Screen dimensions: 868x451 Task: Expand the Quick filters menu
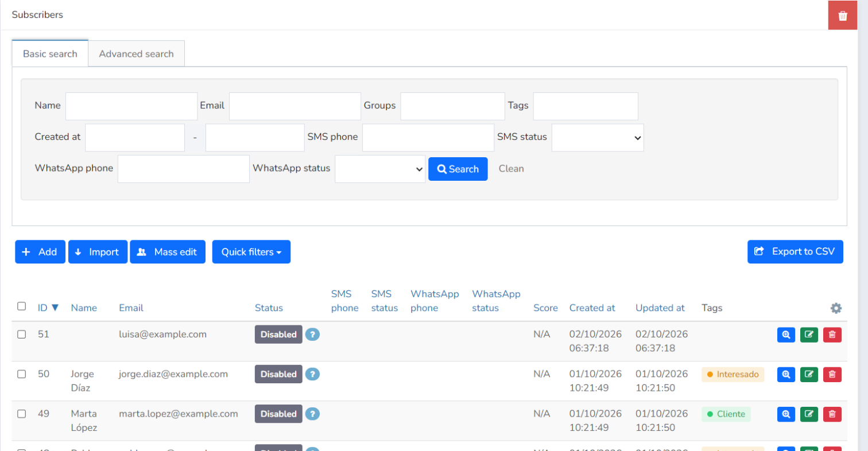click(x=251, y=252)
